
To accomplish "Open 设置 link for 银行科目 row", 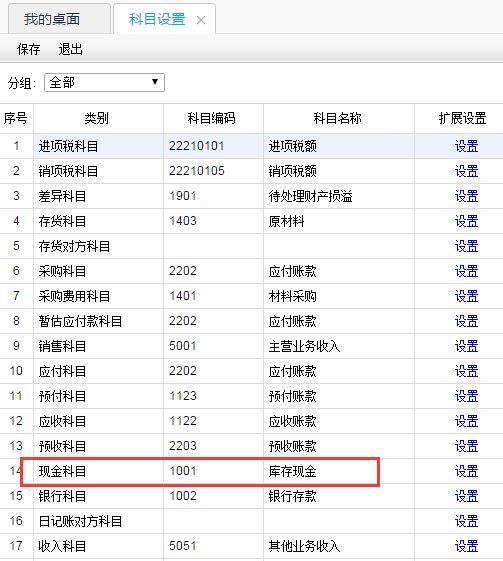I will tap(466, 496).
